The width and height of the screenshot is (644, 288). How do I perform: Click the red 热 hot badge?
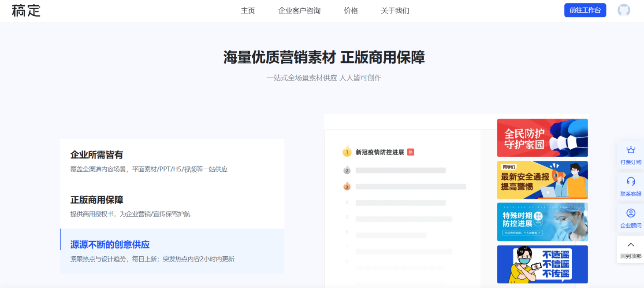pyautogui.click(x=410, y=152)
